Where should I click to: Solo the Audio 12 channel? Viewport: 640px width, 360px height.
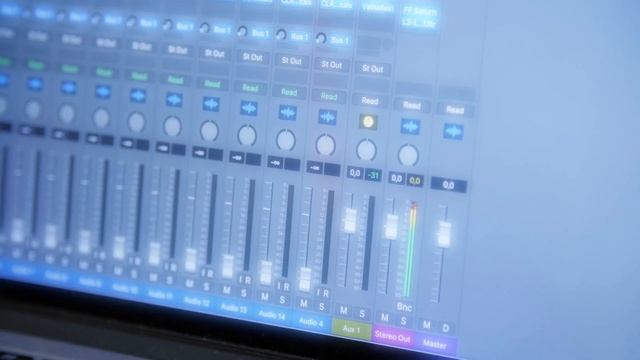(x=206, y=286)
